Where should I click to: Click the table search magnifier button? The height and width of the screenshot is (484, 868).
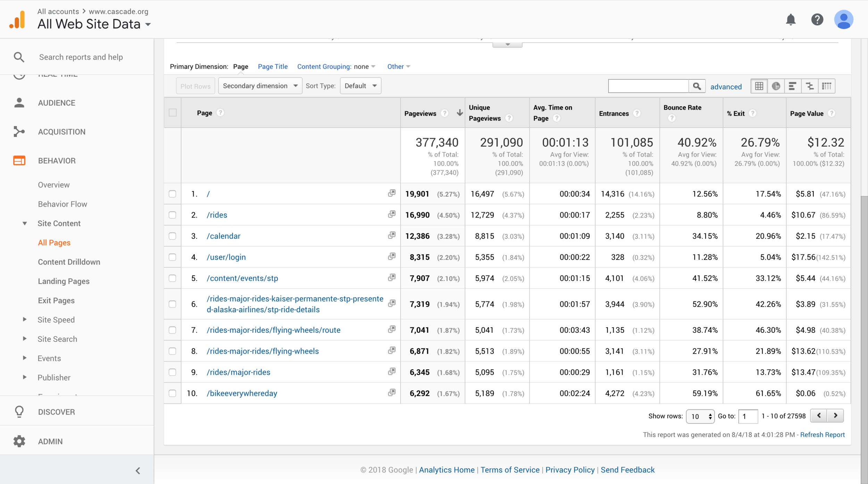(x=697, y=86)
